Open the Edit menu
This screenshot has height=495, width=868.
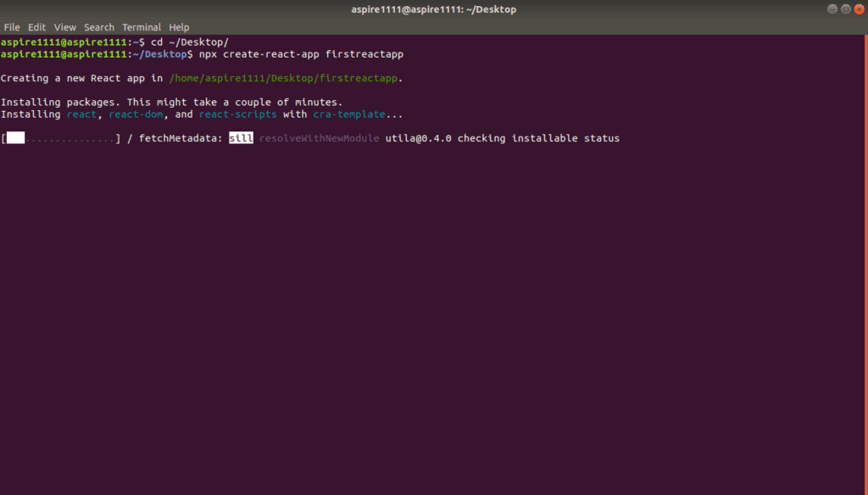pyautogui.click(x=37, y=27)
